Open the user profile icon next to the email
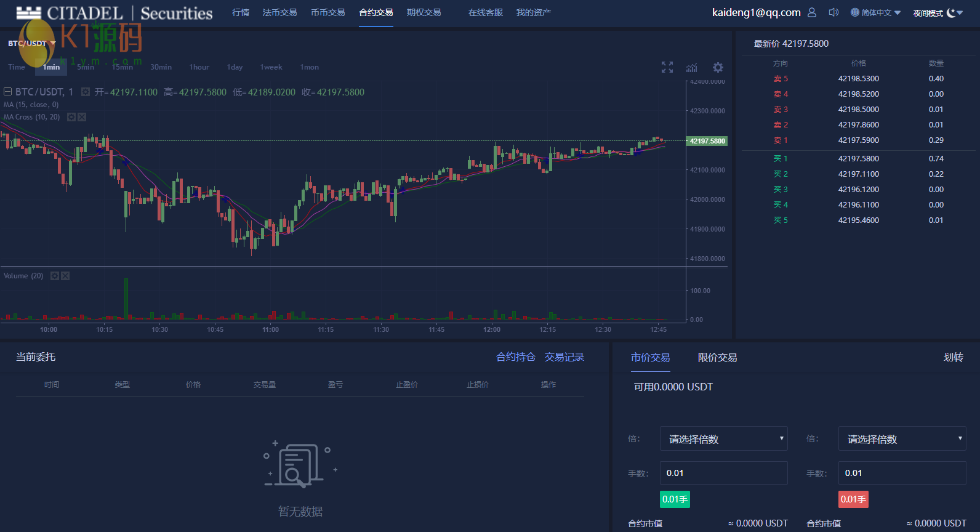Screen dimensions: 980x532 (x=812, y=12)
